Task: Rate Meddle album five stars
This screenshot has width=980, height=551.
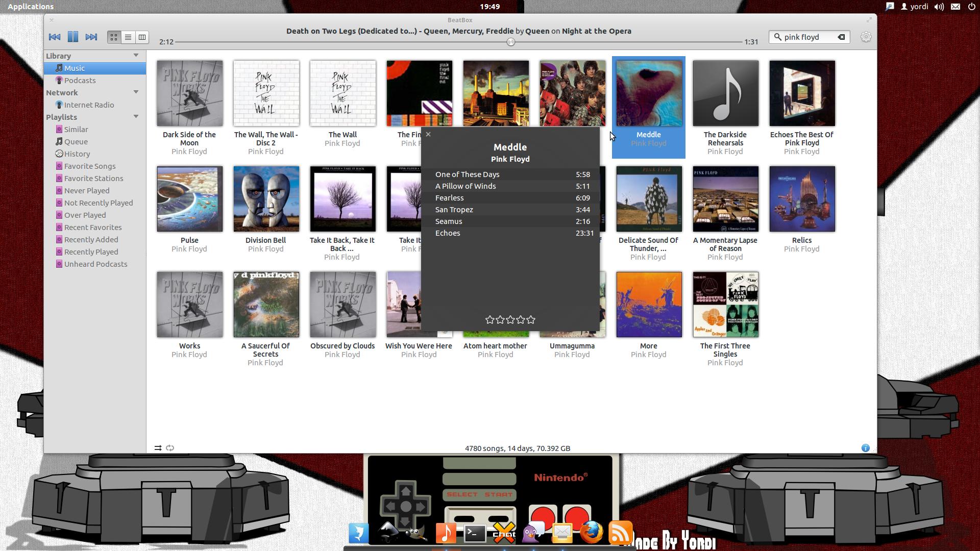Action: (531, 319)
